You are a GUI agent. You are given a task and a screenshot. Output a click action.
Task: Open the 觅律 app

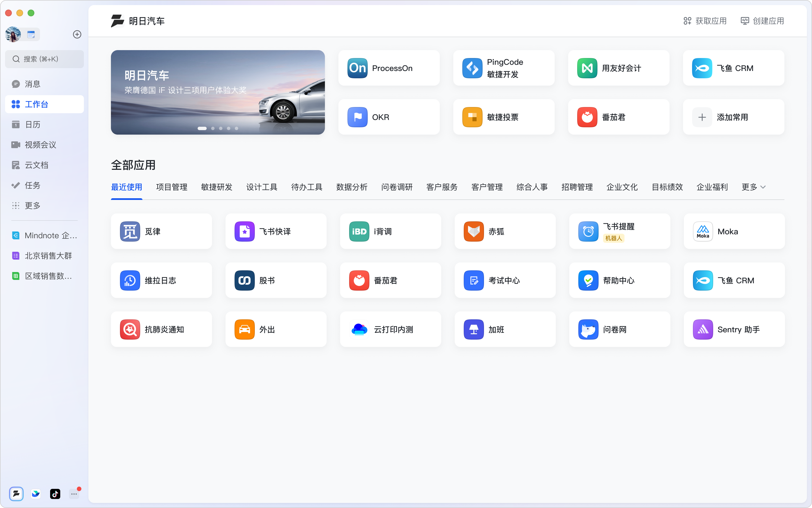(161, 231)
